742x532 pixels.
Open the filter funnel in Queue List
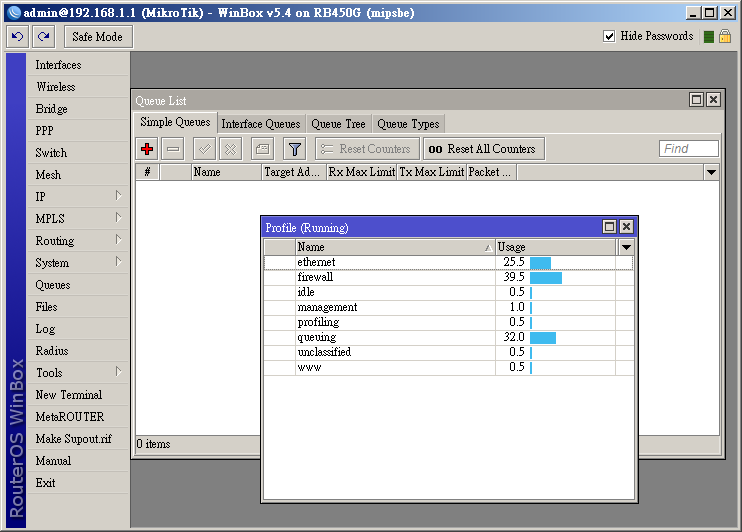[294, 149]
